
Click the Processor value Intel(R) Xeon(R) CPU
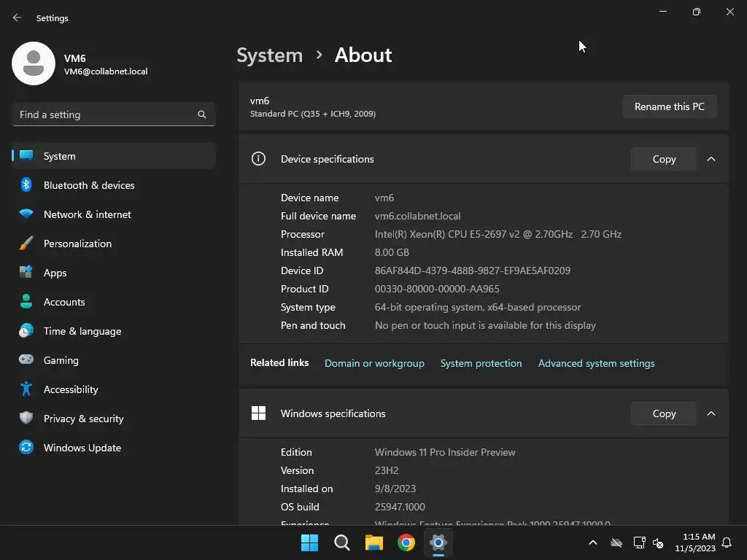tap(498, 234)
